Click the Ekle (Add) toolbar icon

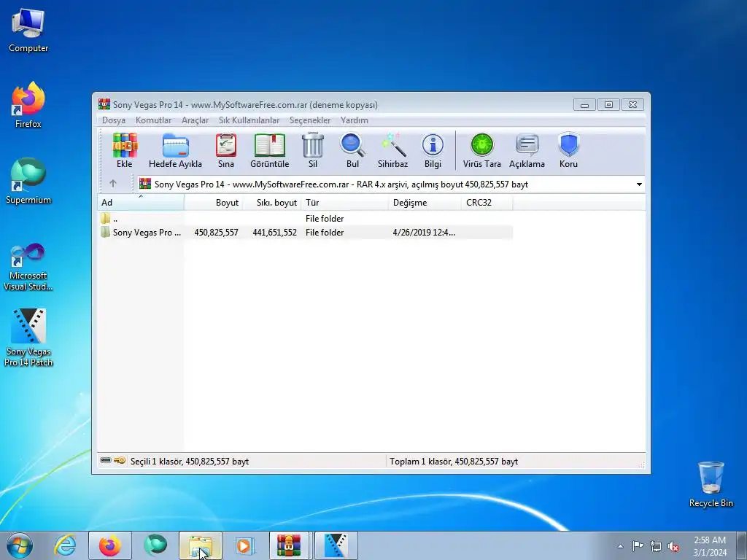[x=124, y=150]
